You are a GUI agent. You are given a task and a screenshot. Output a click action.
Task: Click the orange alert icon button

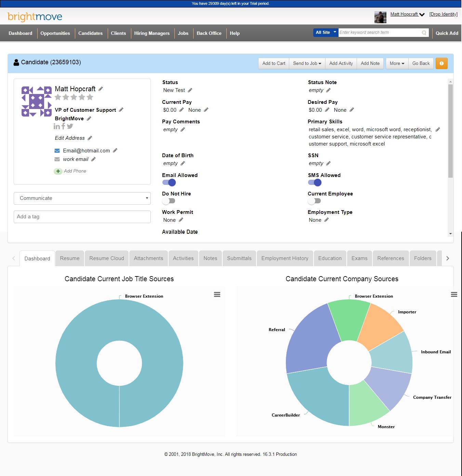441,64
